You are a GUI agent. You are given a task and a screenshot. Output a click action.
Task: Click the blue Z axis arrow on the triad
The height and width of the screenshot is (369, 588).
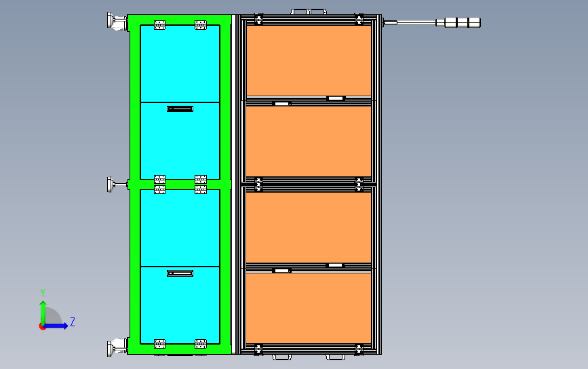click(x=56, y=326)
